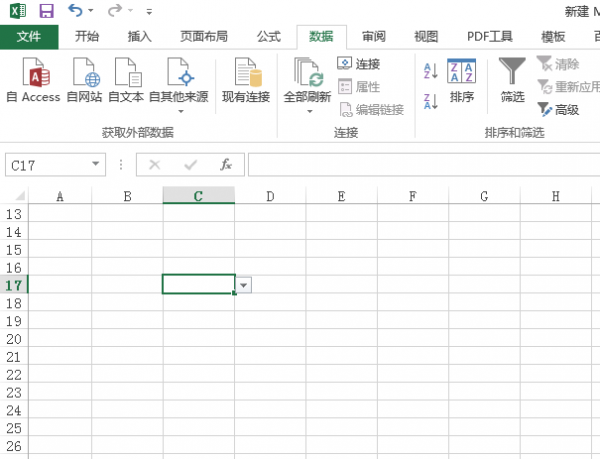Click the Save icon in quick access toolbar
600x459 pixels.
click(x=46, y=11)
